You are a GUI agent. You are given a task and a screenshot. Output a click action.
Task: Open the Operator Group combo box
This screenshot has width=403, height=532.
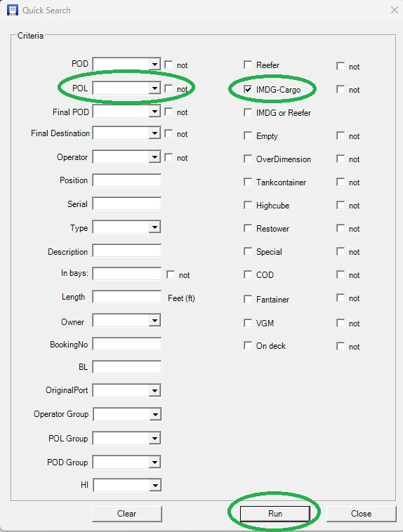point(155,414)
